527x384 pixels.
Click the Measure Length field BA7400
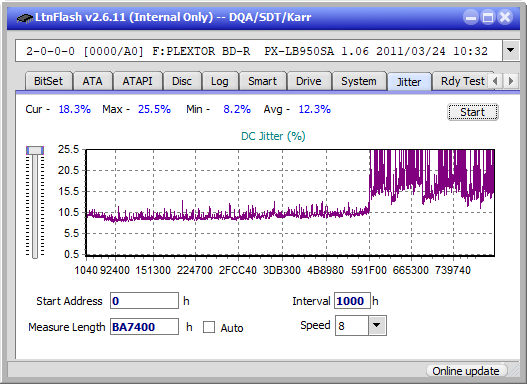(x=144, y=327)
